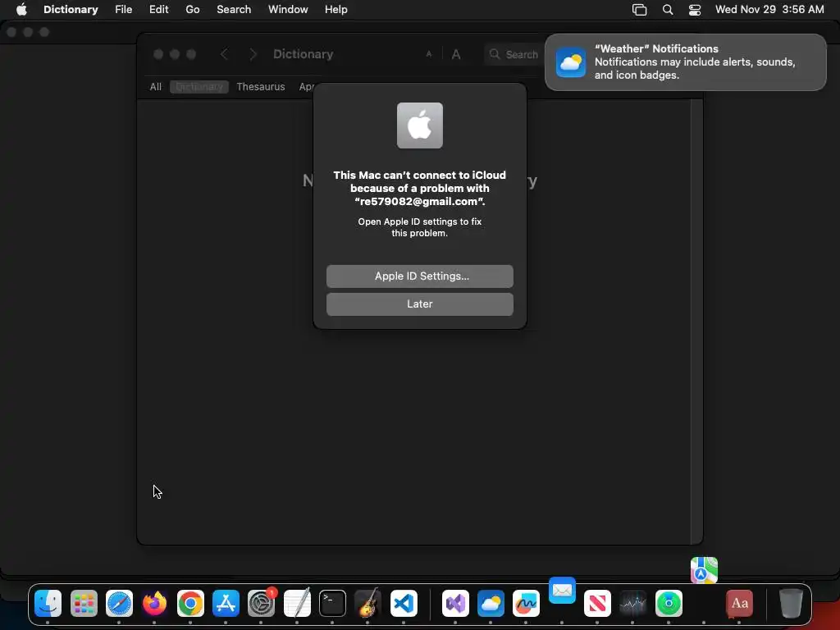Open the Help menu

pos(336,9)
